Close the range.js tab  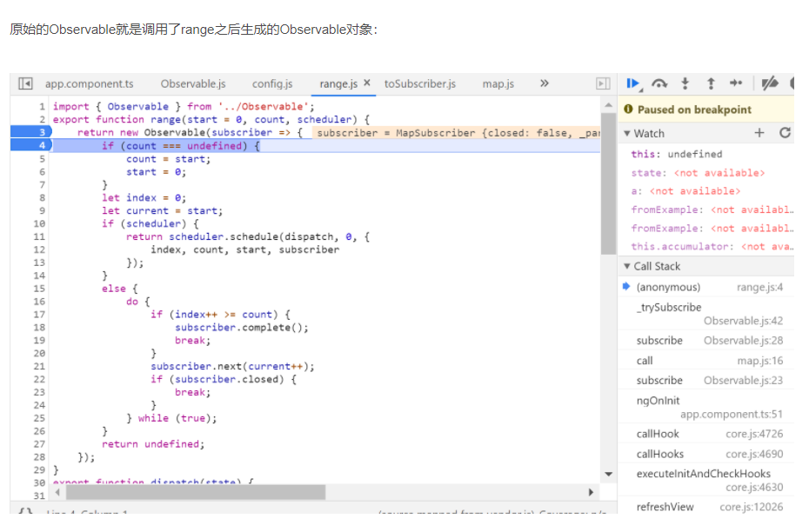(367, 84)
